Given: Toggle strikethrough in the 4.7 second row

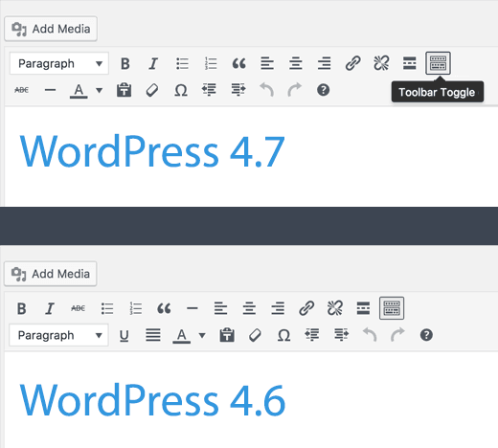Looking at the screenshot, I should tap(22, 90).
